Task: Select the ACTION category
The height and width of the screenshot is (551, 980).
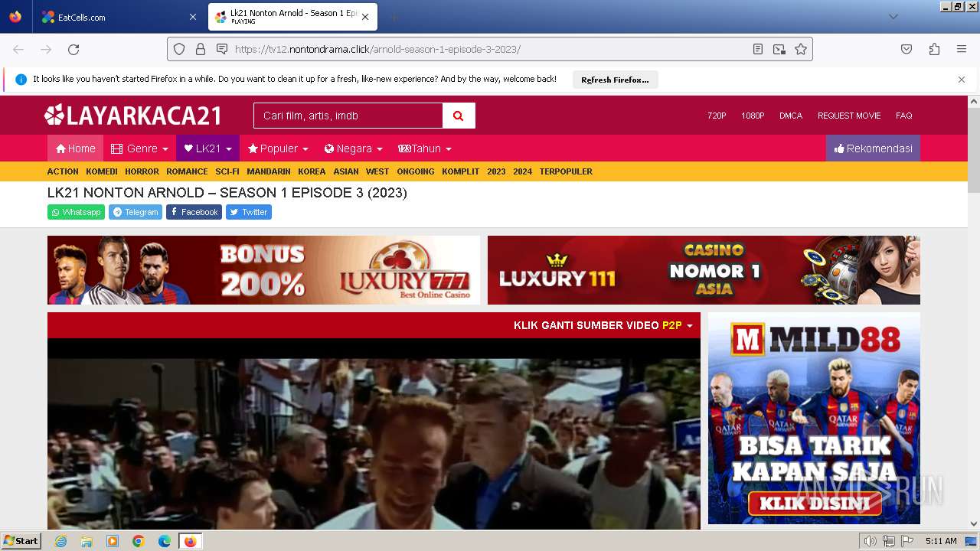Action: pyautogui.click(x=63, y=171)
